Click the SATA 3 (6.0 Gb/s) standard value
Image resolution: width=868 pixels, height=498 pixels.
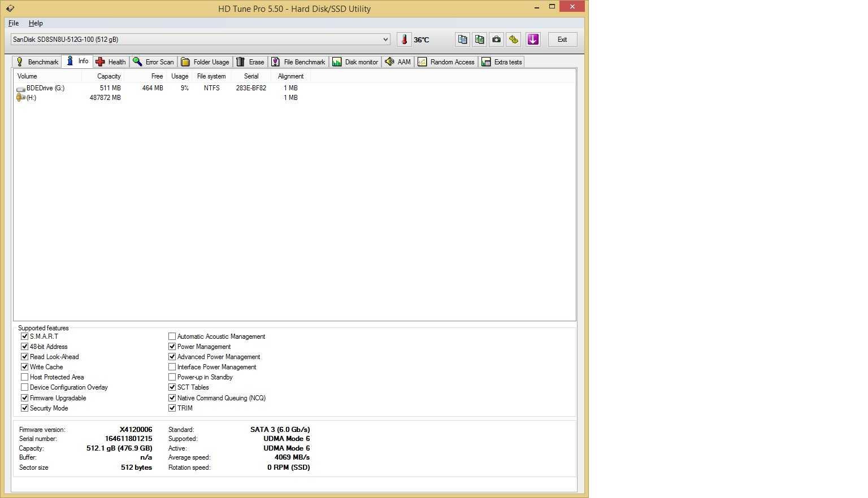pos(280,430)
